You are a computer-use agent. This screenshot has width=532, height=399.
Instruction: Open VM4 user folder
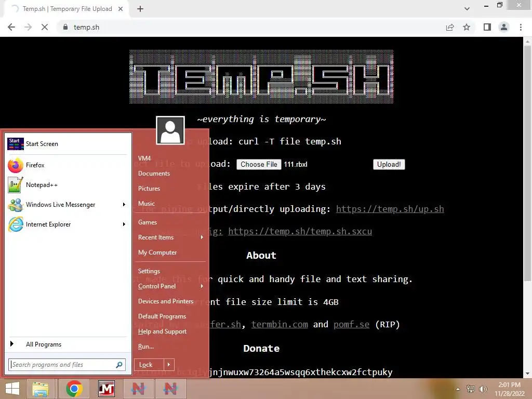(x=144, y=158)
